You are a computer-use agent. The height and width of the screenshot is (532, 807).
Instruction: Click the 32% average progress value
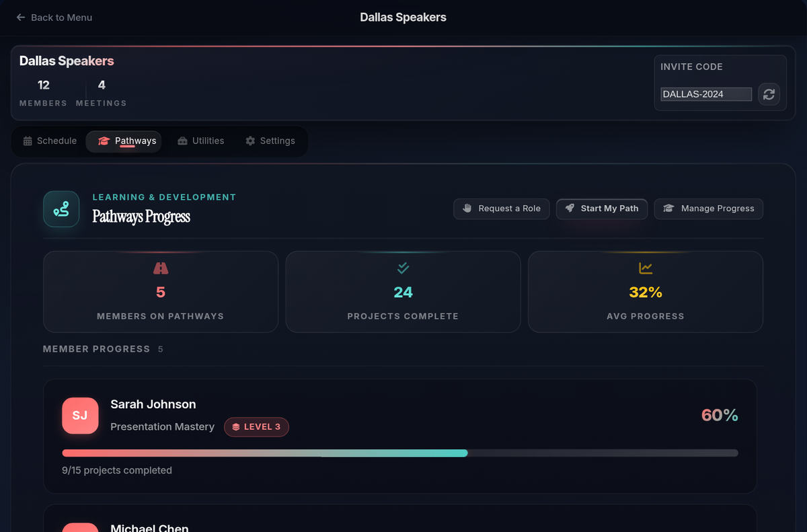(x=646, y=293)
